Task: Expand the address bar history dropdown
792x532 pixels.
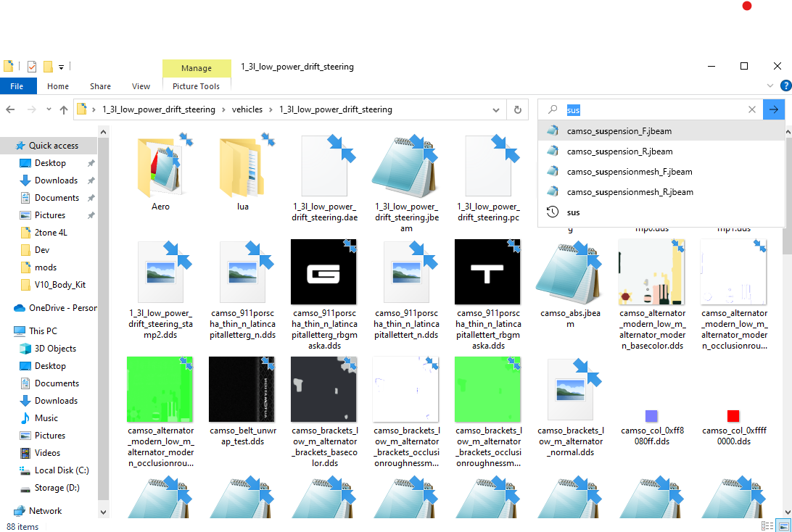Action: 495,109
